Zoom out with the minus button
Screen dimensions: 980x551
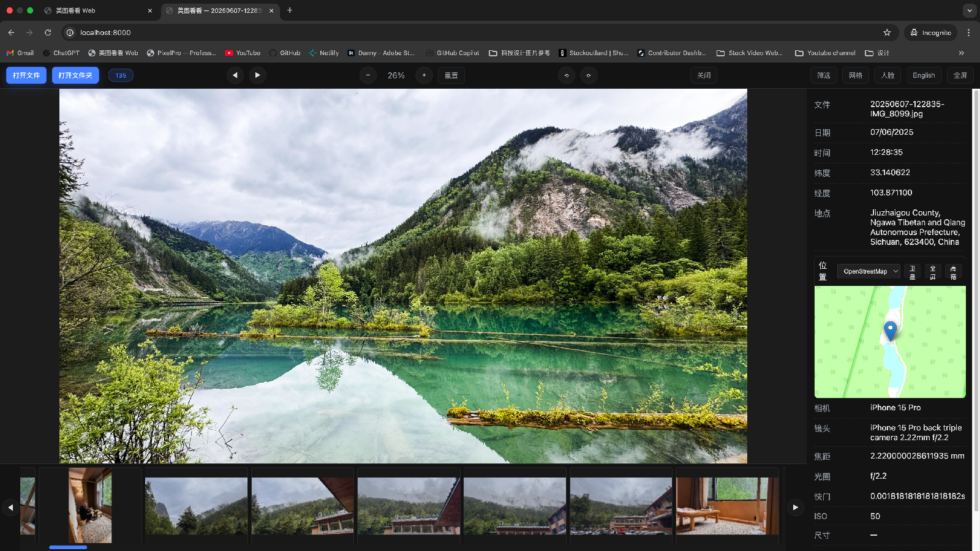pos(368,75)
